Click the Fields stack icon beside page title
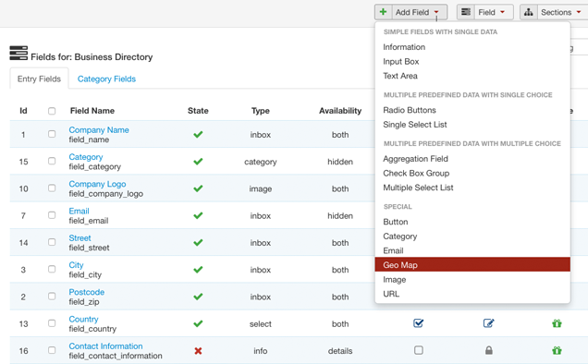The height and width of the screenshot is (364, 588). (x=18, y=53)
